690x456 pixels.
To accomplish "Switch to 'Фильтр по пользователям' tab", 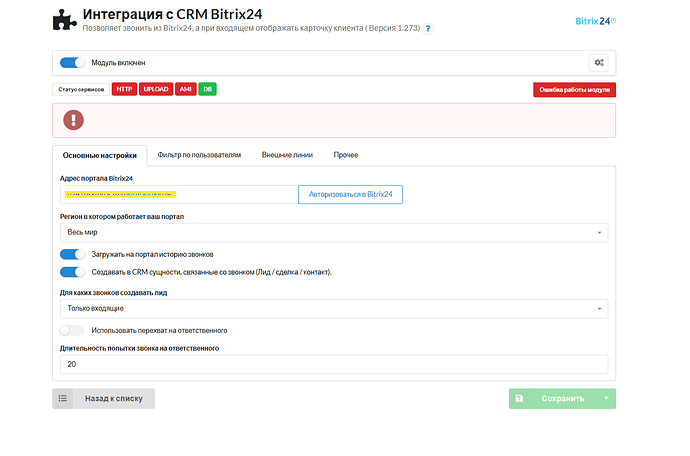I will coord(199,155).
